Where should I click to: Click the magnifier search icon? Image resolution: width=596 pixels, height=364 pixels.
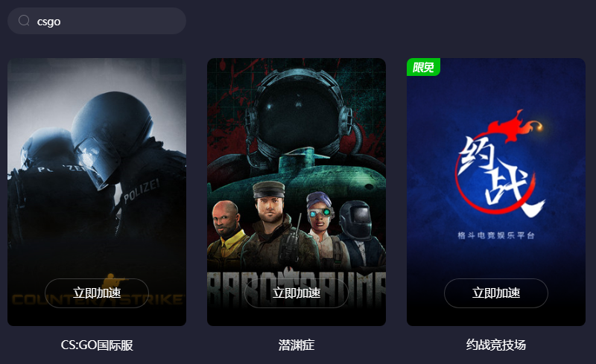[x=24, y=21]
